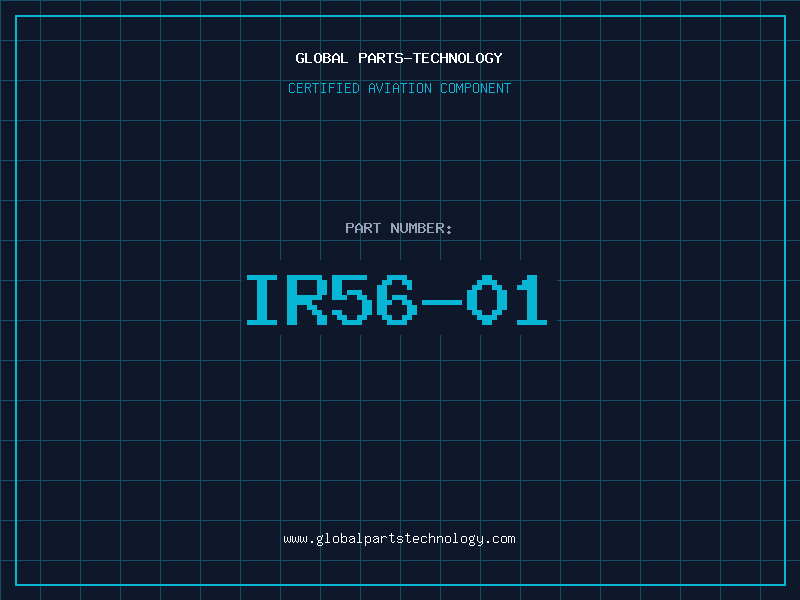This screenshot has width=800, height=600.
Task: Click the digit 6 in the part number
Action: 396,300
